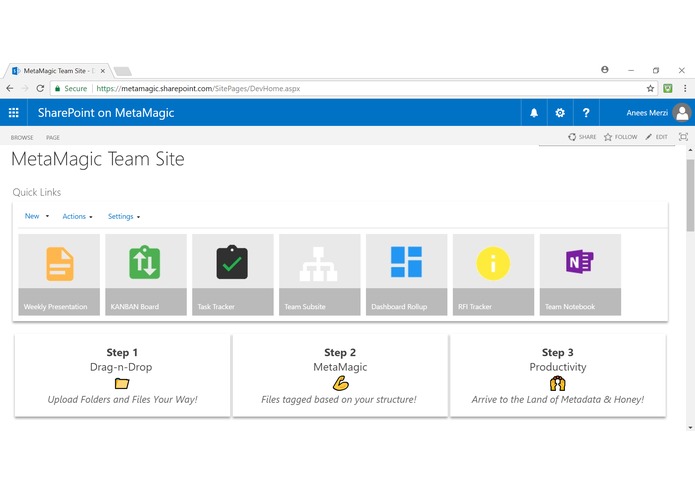Click the browser back arrow
Screen dimensions: 695x494
click(x=10, y=89)
